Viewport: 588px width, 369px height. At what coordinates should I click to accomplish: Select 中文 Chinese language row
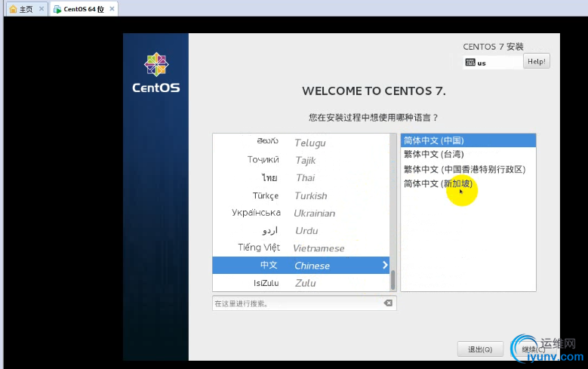click(x=301, y=265)
